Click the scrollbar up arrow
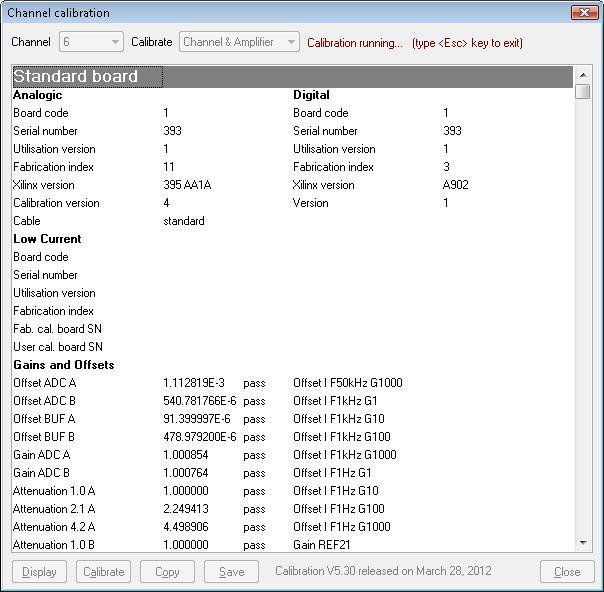 (x=583, y=75)
